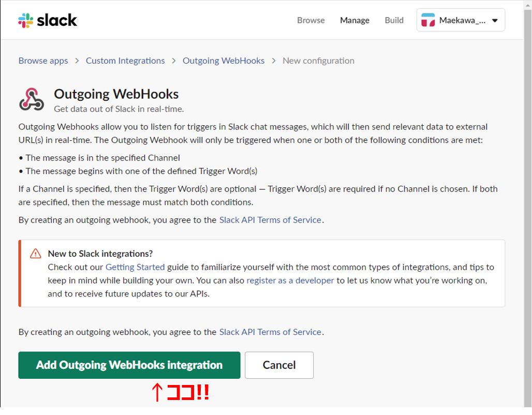Image resolution: width=532 pixels, height=415 pixels.
Task: Click the 'defined Trigger Word(s)' bullet line
Action: [138, 171]
